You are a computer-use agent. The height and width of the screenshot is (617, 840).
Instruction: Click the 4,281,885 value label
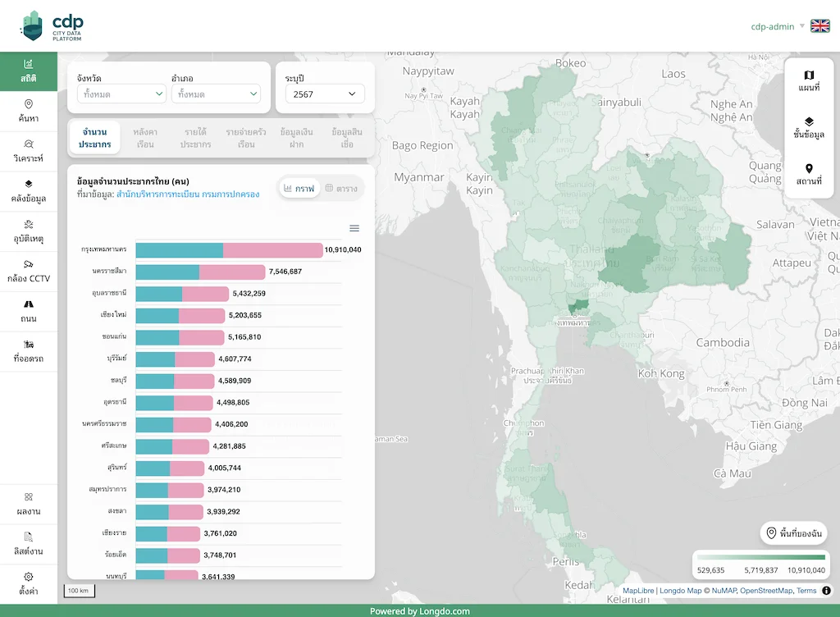tap(230, 446)
